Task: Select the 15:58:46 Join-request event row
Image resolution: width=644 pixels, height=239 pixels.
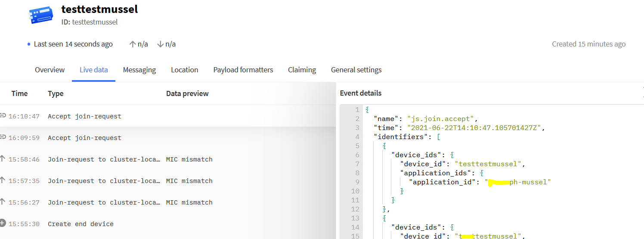Action: [167, 159]
